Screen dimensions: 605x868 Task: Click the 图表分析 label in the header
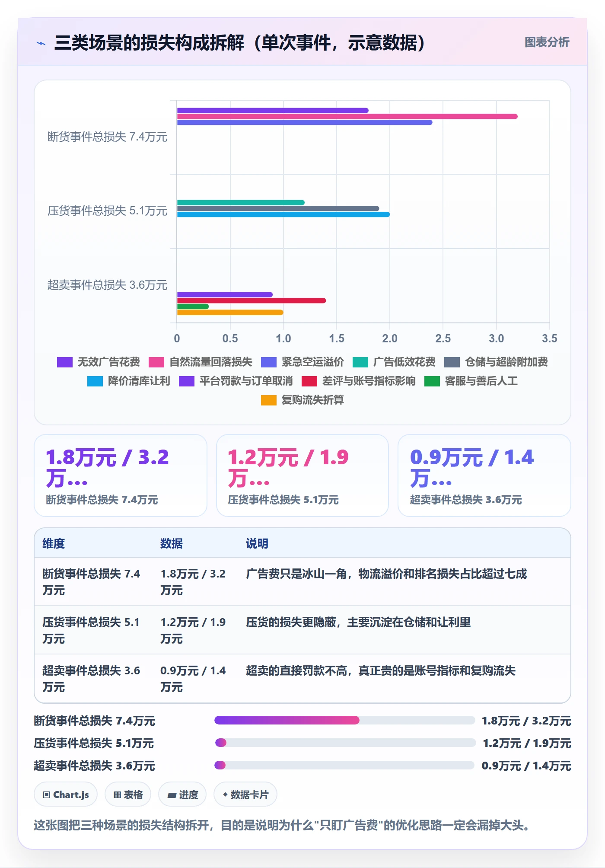547,42
